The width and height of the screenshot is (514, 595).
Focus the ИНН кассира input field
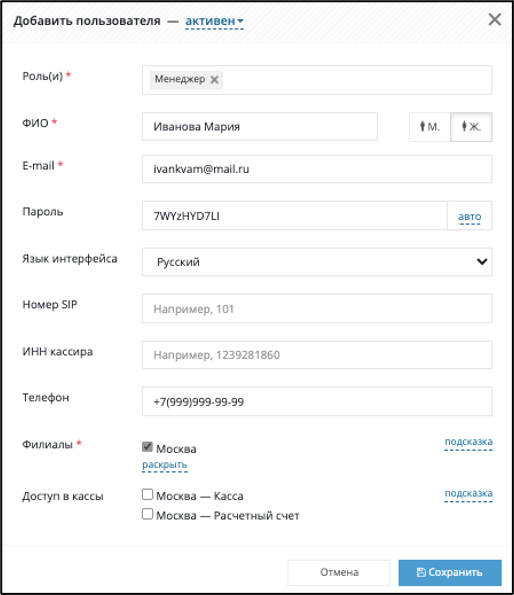pos(317,355)
